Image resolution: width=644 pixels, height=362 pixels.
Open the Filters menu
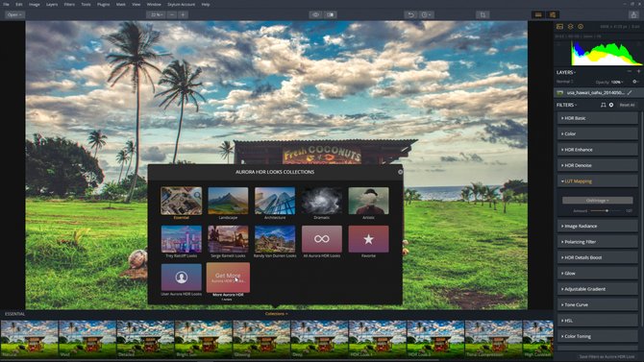(x=69, y=5)
